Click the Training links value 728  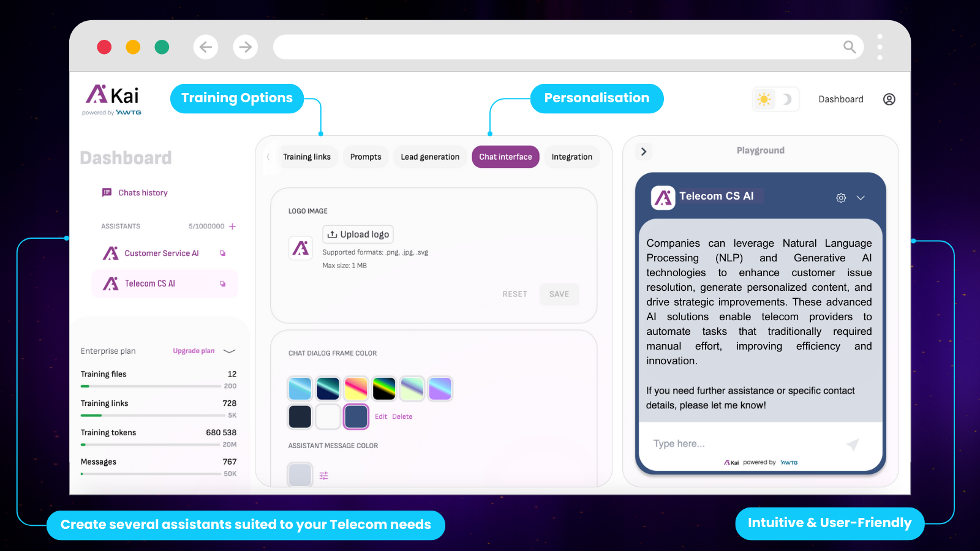point(230,403)
